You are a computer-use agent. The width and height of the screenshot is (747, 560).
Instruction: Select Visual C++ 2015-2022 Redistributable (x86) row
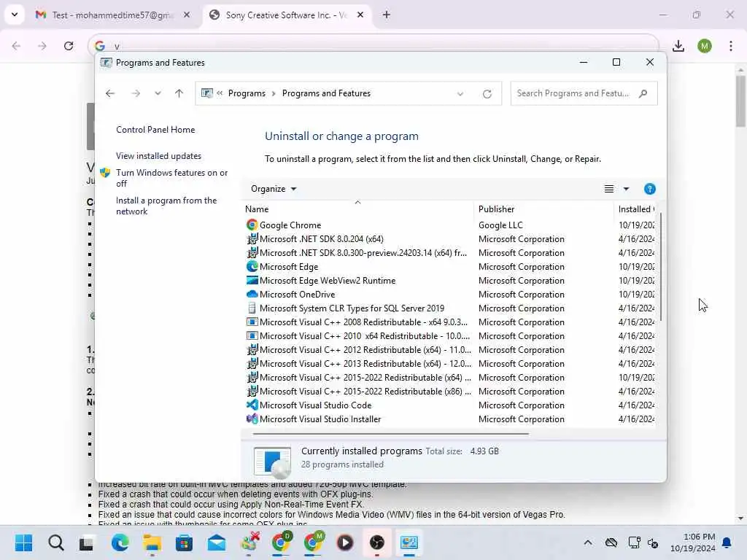point(449,392)
